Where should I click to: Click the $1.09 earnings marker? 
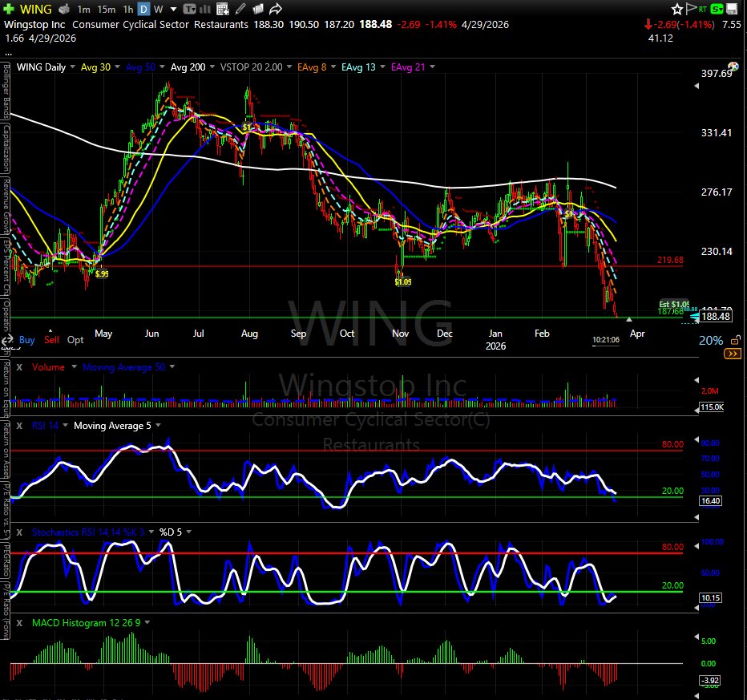click(x=403, y=281)
